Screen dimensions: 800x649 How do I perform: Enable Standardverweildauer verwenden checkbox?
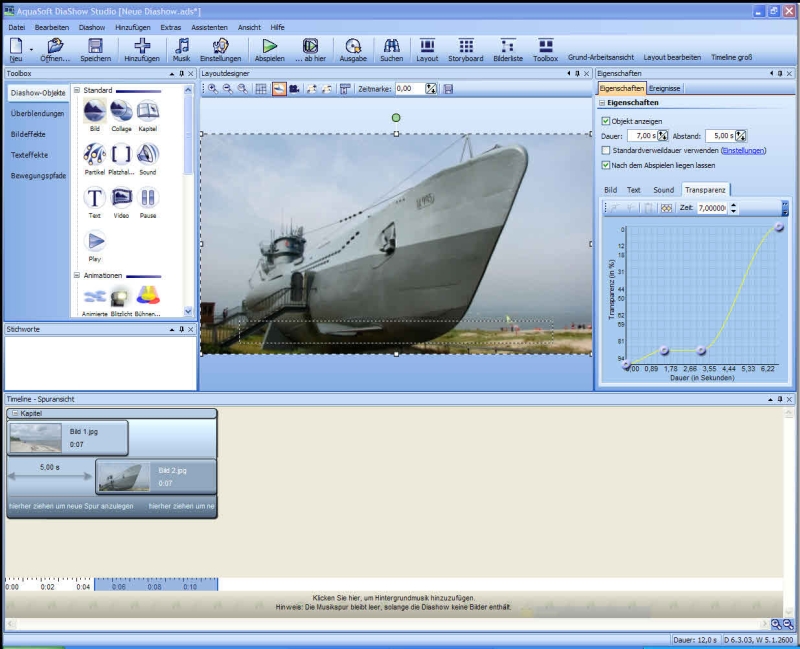[606, 151]
